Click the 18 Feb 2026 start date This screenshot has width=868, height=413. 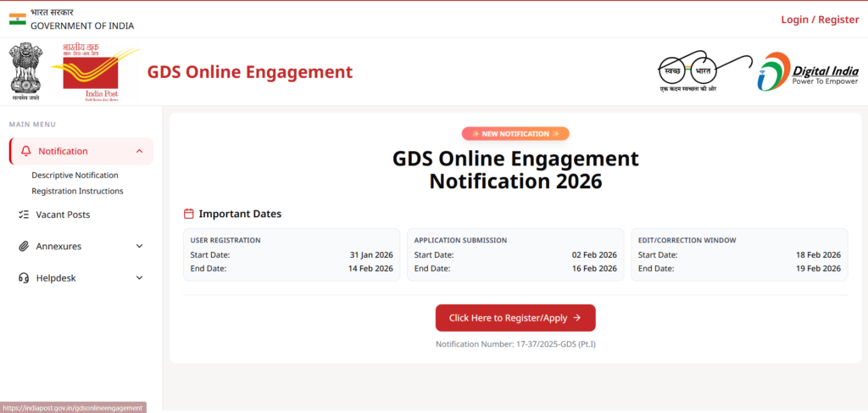click(x=819, y=255)
